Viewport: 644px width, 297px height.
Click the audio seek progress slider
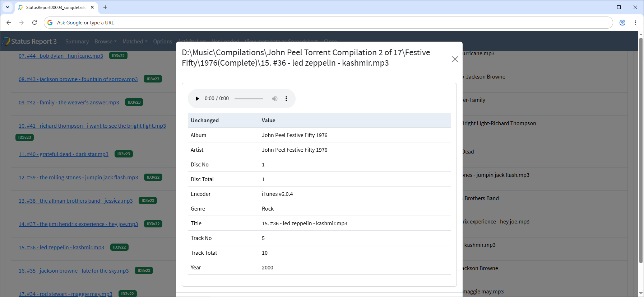249,99
